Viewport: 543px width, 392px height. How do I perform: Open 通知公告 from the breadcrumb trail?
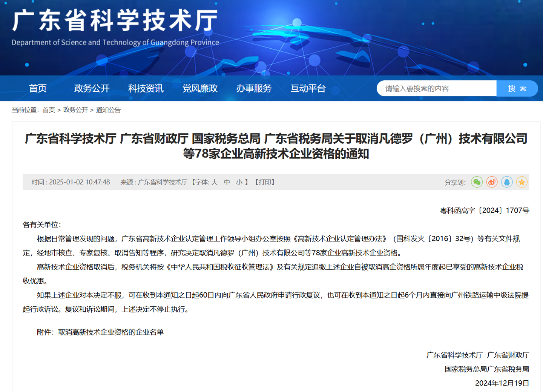point(107,110)
